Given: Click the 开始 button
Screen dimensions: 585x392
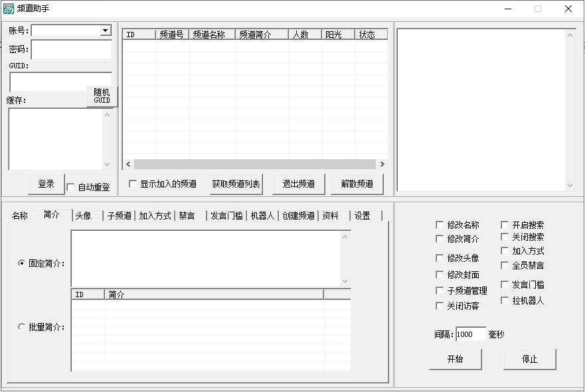Looking at the screenshot, I should tap(455, 359).
